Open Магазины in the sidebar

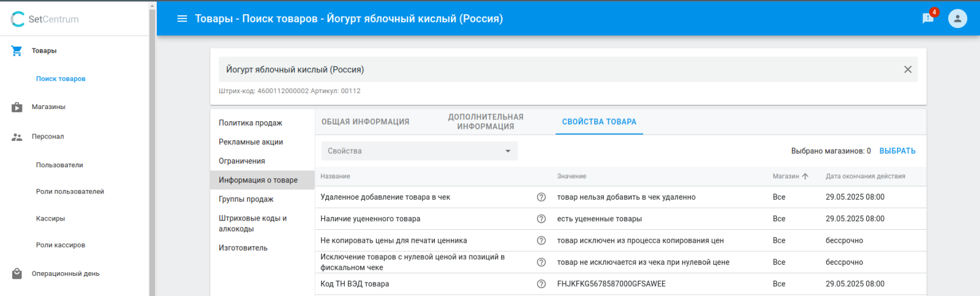click(x=48, y=107)
